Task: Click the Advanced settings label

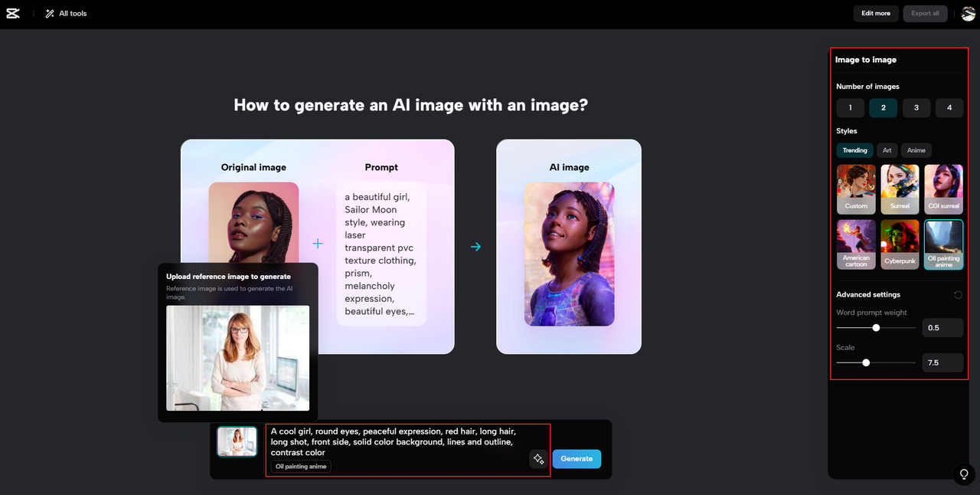Action: (868, 295)
